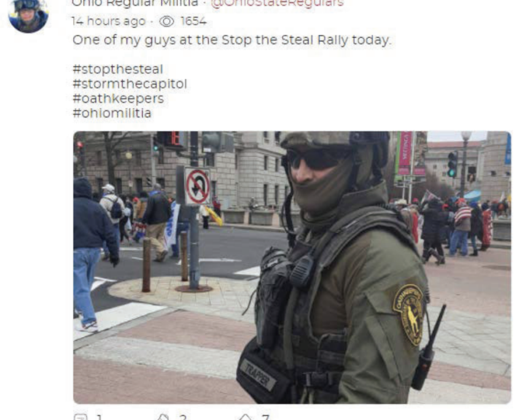This screenshot has width=519, height=420.
Task: Click the 1654 view count
Action: click(x=193, y=21)
